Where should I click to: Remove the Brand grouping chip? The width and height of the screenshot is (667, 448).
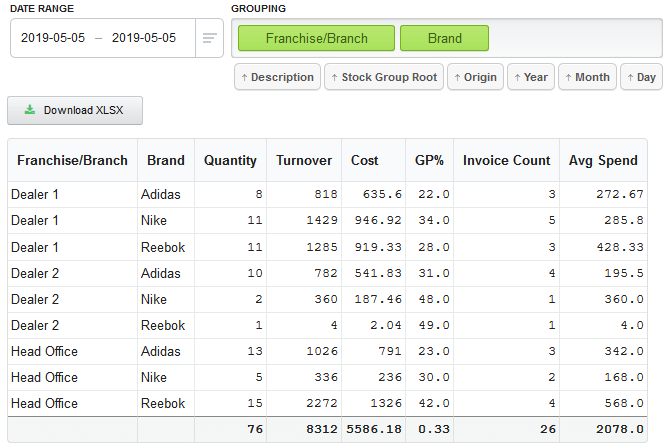click(445, 38)
